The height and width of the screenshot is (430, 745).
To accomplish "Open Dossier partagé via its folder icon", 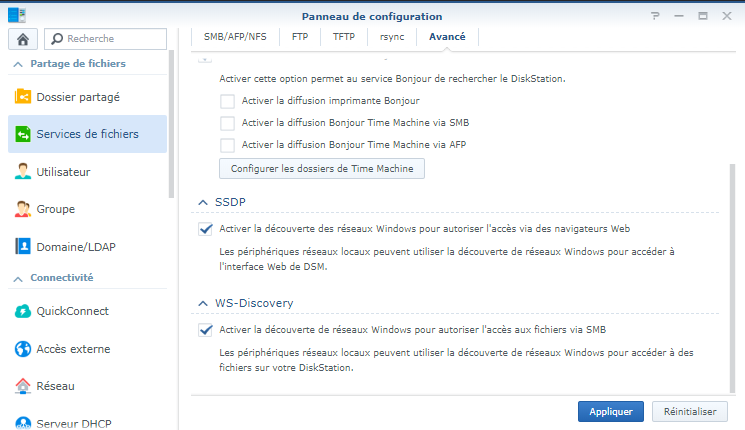I will (x=23, y=97).
